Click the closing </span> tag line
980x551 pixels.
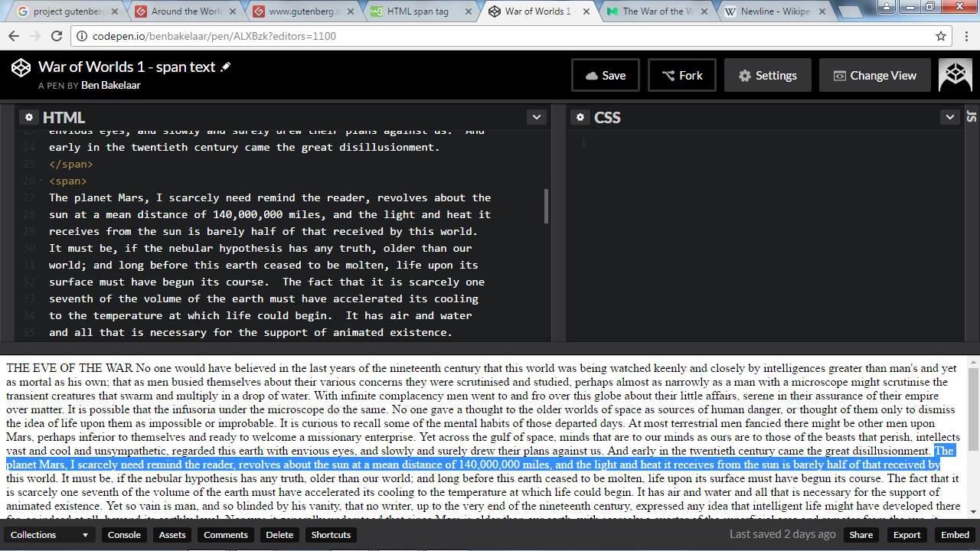pos(71,164)
